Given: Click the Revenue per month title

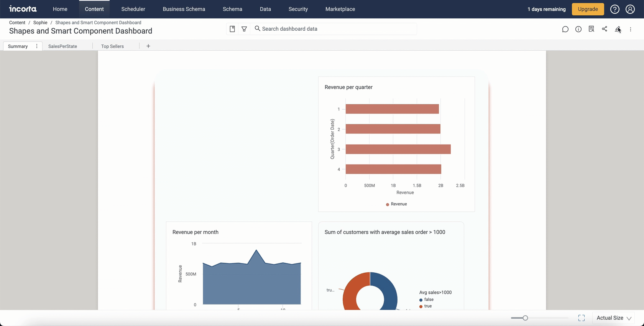Looking at the screenshot, I should point(195,232).
